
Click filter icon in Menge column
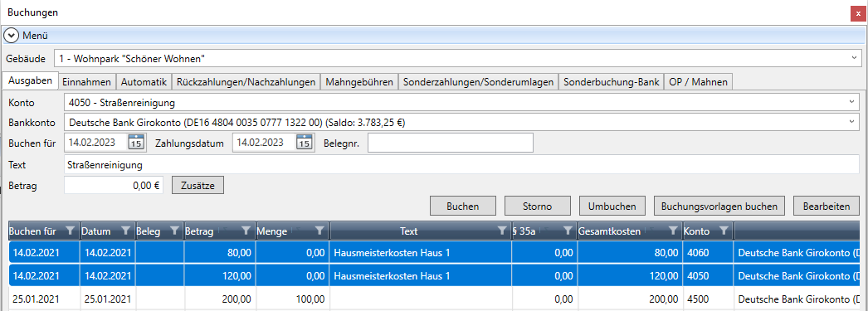point(319,231)
